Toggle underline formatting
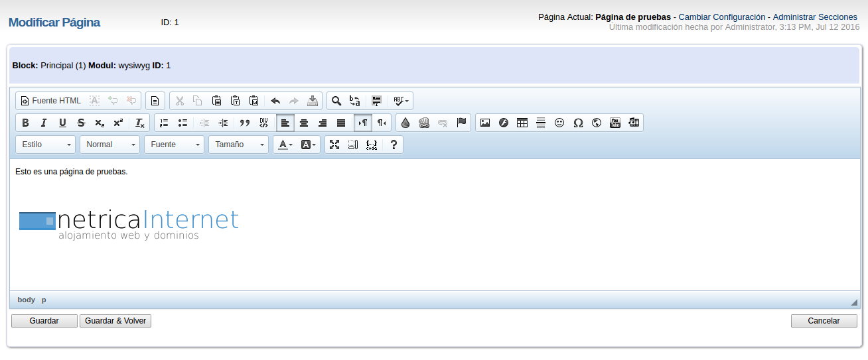Viewport: 868px width, 360px height. [x=62, y=123]
